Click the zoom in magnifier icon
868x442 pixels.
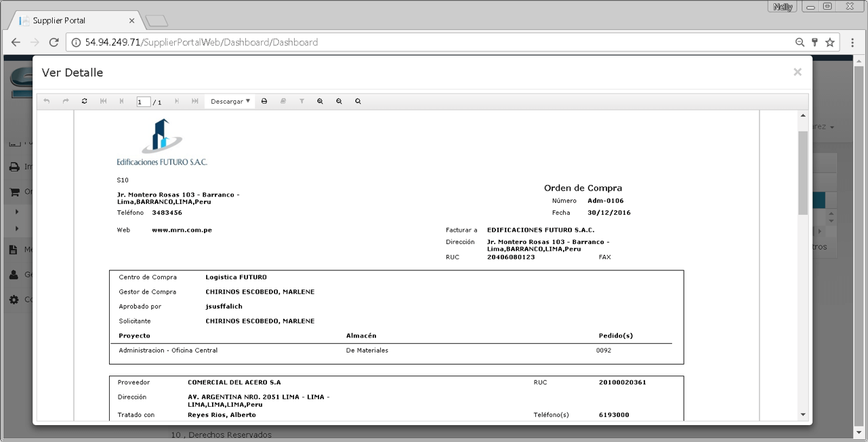point(320,101)
